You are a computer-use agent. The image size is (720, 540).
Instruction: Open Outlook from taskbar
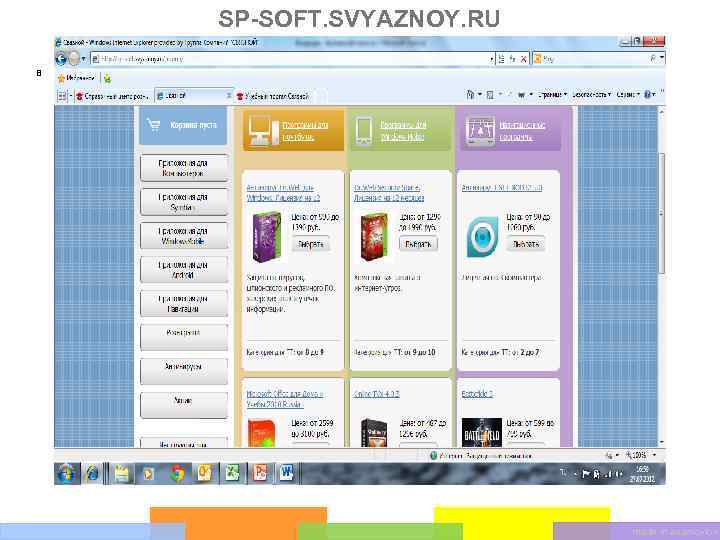point(204,473)
